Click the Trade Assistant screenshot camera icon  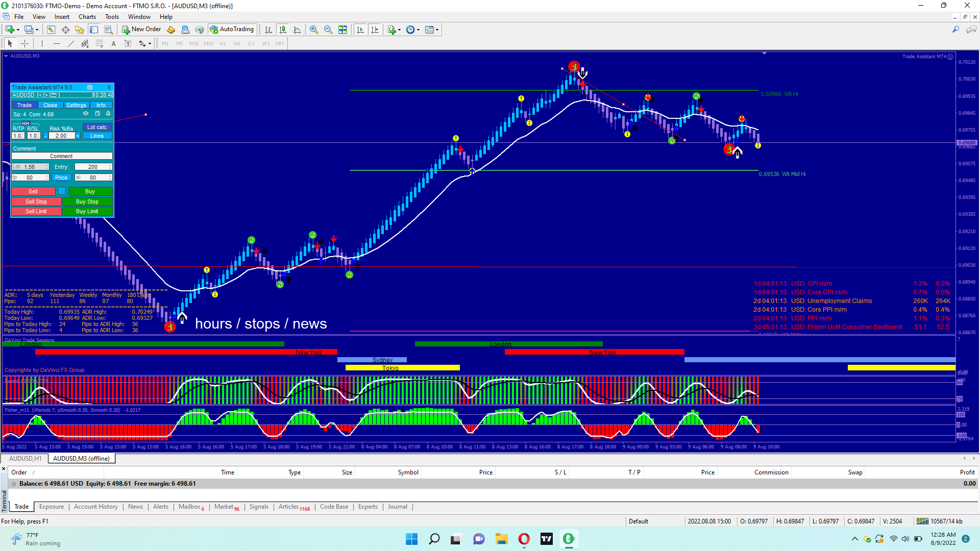click(90, 87)
